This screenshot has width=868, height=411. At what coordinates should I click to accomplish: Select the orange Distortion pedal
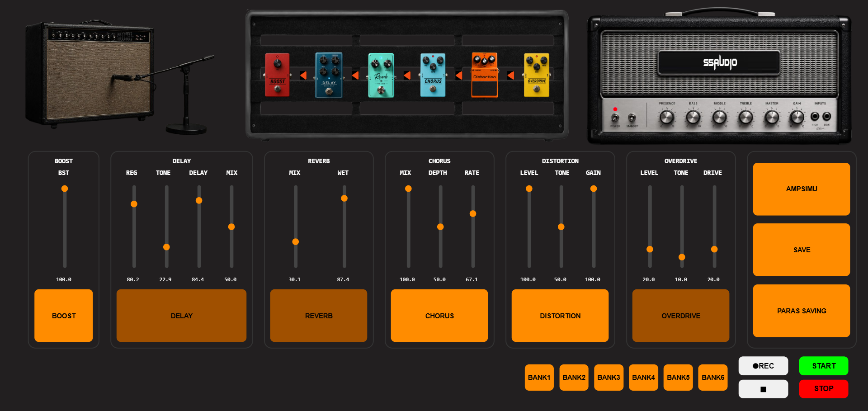pyautogui.click(x=484, y=75)
